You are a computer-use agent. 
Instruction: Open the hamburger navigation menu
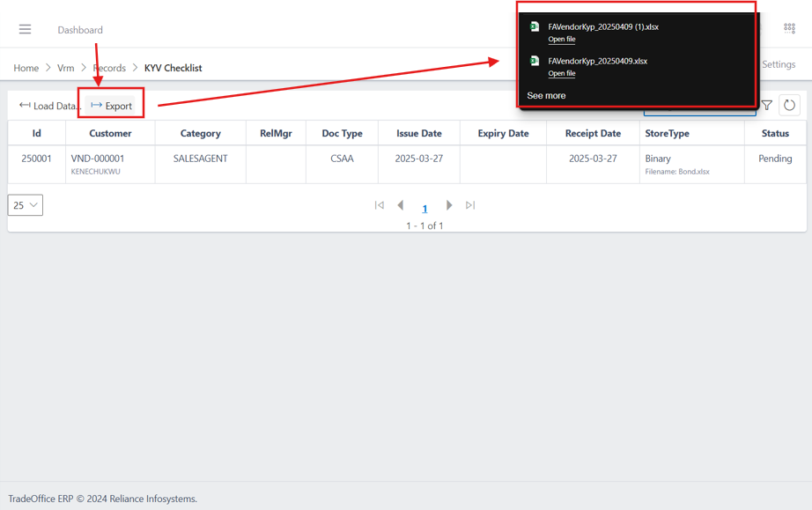[25, 30]
